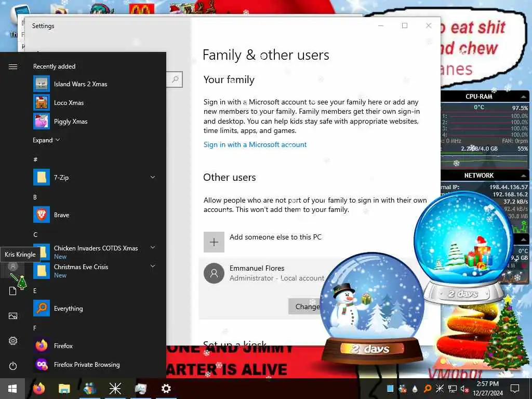
Task: Click the blue square tray icon
Action: click(x=390, y=389)
